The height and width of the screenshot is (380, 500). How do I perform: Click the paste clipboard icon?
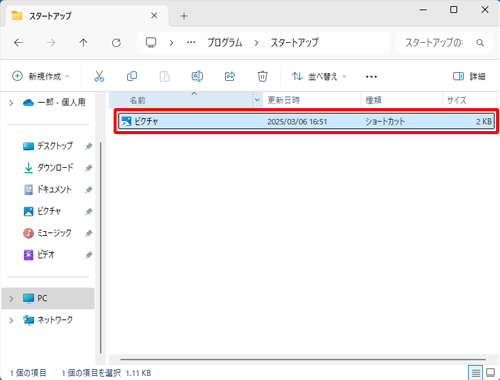(164, 76)
